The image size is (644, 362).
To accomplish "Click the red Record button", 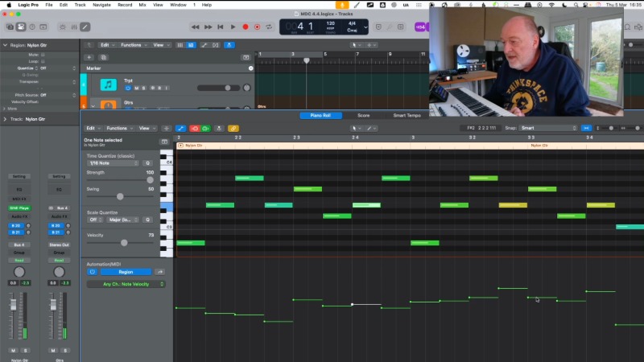I will 246,27.
